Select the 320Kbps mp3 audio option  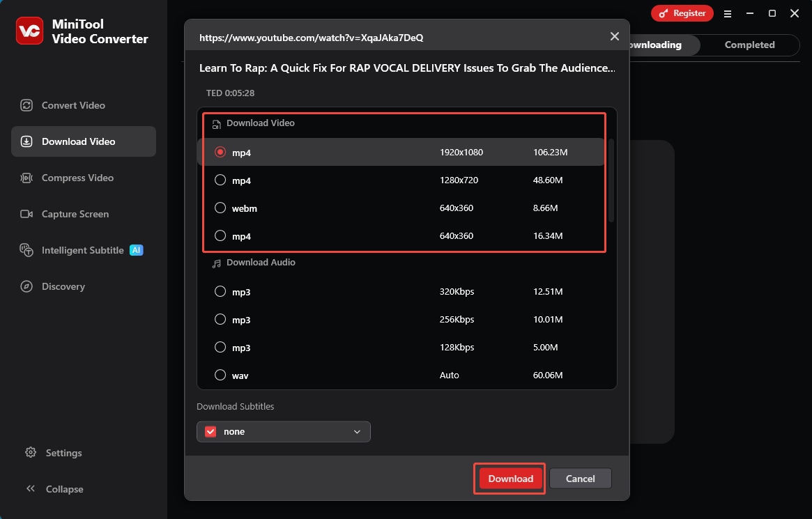click(220, 291)
